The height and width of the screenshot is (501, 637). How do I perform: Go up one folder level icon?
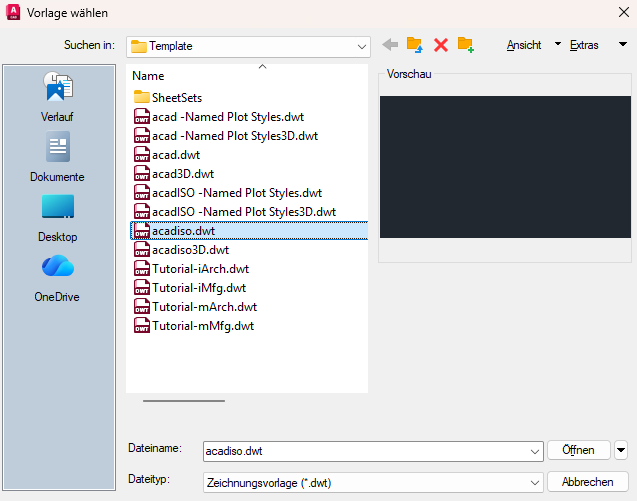click(415, 45)
